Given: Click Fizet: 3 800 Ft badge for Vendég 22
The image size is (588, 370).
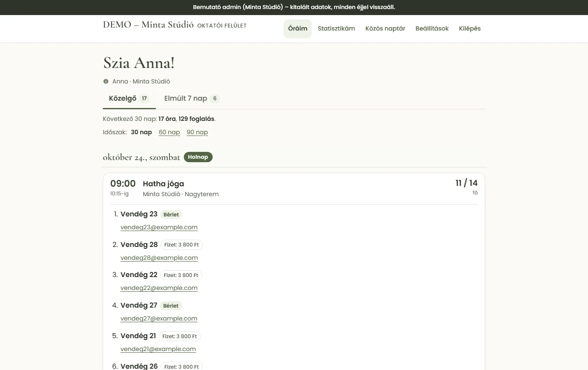Looking at the screenshot, I should pos(181,275).
